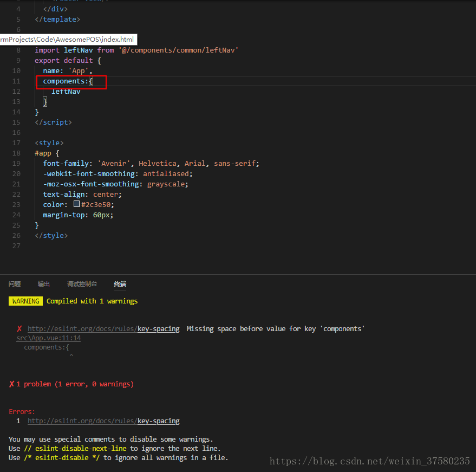Screen dimensions: 476x472
Task: Click the index.html path tooltip
Action: click(68, 40)
